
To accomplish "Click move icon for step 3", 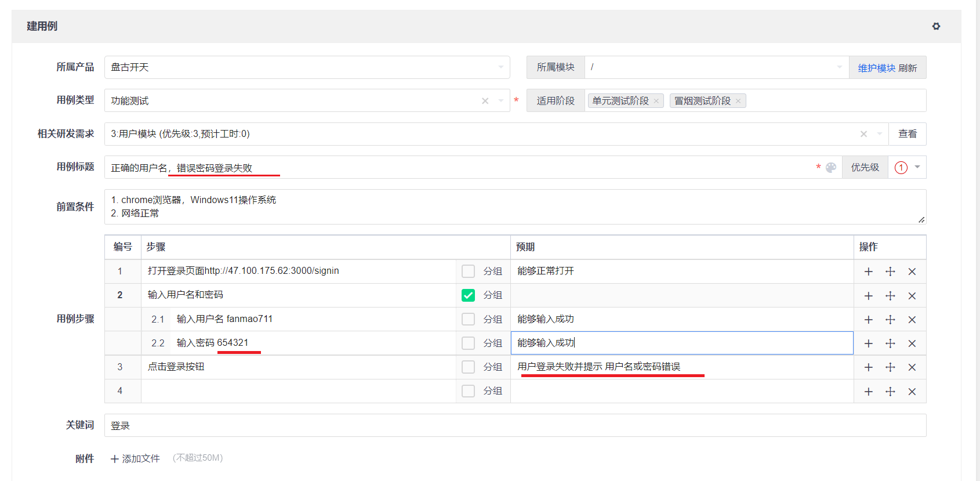I will (x=890, y=367).
